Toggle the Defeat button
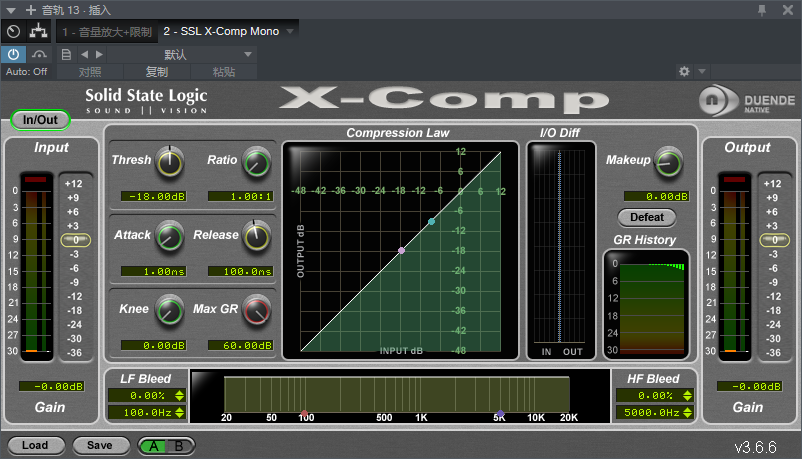 [x=647, y=217]
